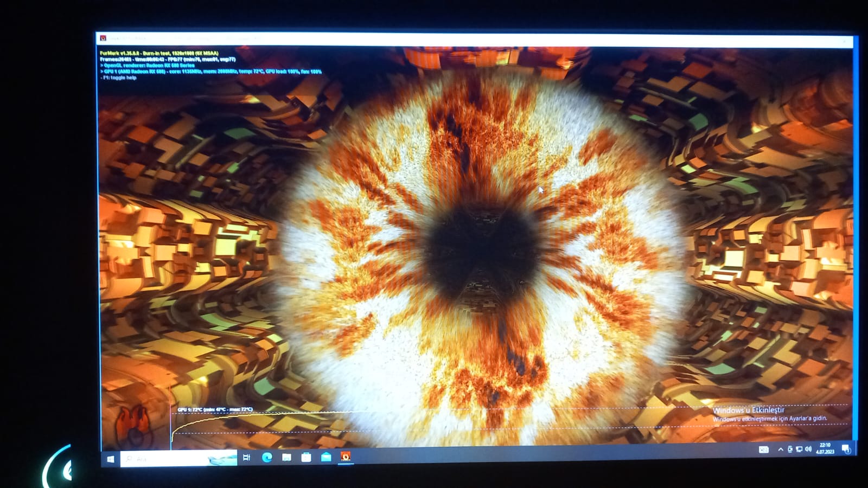The width and height of the screenshot is (868, 488).
Task: Launch Microsoft Edge from the taskbar
Action: 267,458
